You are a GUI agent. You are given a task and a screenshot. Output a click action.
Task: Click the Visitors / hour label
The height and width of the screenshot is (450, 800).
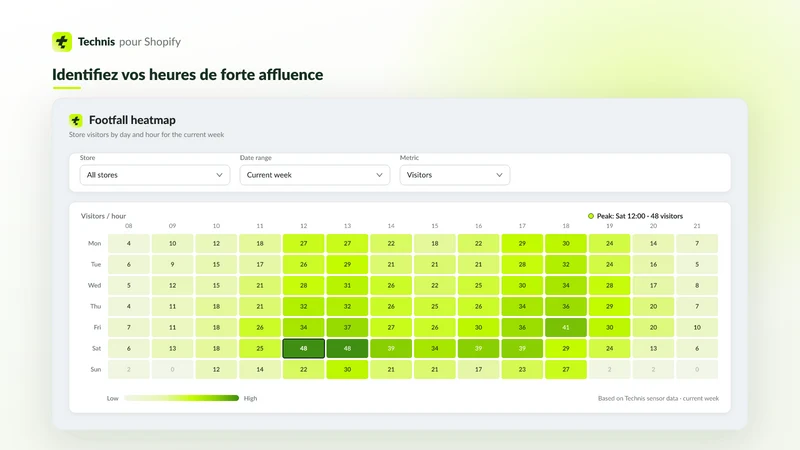[x=103, y=216]
